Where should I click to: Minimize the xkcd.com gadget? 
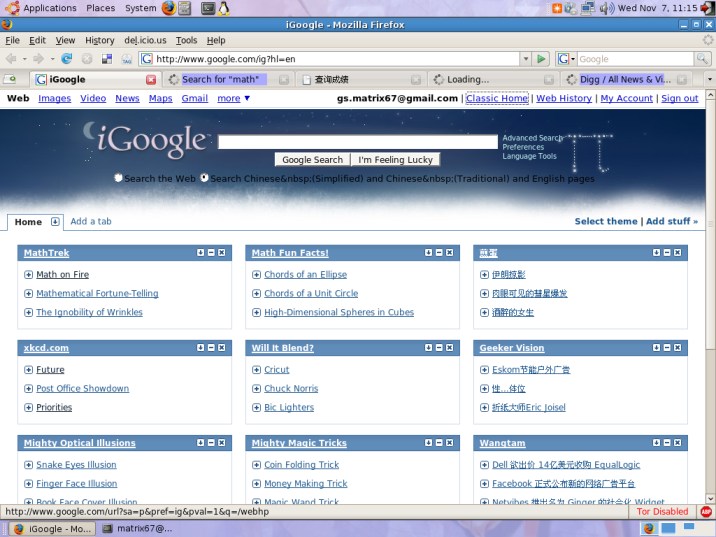click(x=211, y=347)
